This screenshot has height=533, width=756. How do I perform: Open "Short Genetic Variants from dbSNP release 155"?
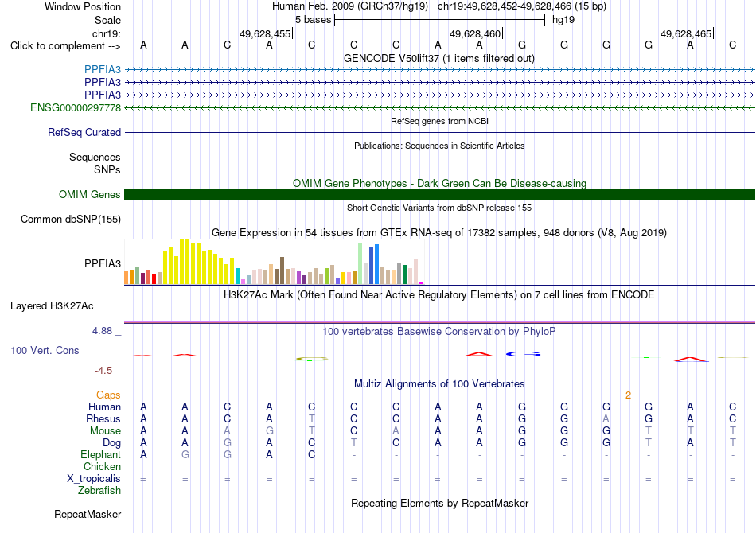tap(439, 208)
